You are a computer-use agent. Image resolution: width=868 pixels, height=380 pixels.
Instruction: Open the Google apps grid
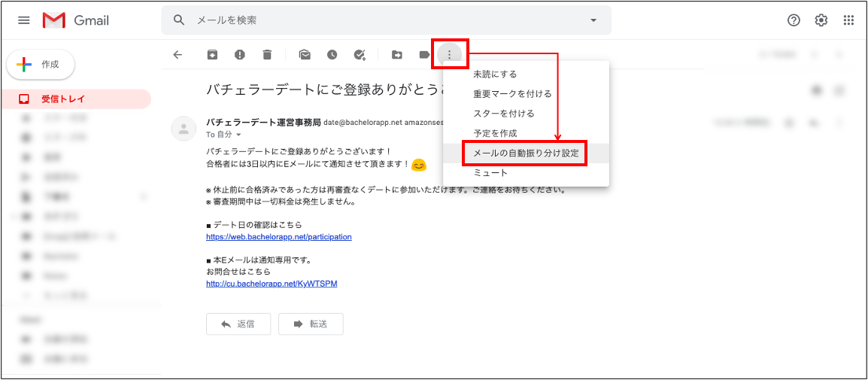(x=848, y=20)
